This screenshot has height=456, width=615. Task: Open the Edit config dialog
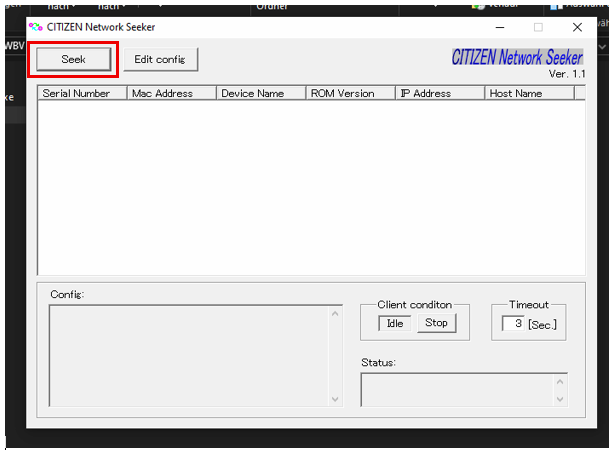(x=160, y=60)
